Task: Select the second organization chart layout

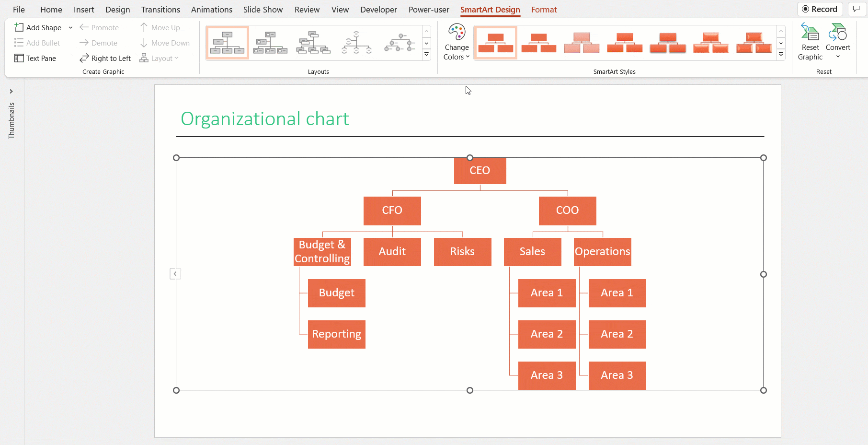Action: (x=270, y=43)
